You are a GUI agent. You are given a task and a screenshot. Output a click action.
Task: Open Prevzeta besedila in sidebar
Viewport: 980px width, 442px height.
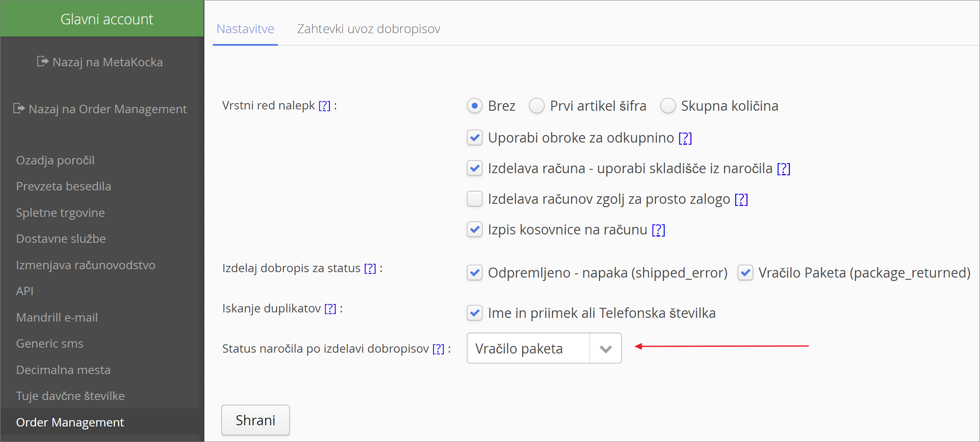click(63, 186)
